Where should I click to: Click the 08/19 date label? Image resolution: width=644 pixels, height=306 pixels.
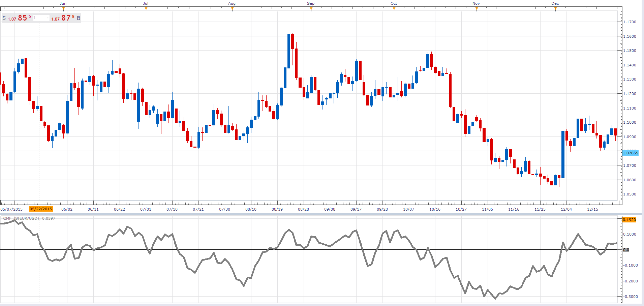click(x=277, y=209)
